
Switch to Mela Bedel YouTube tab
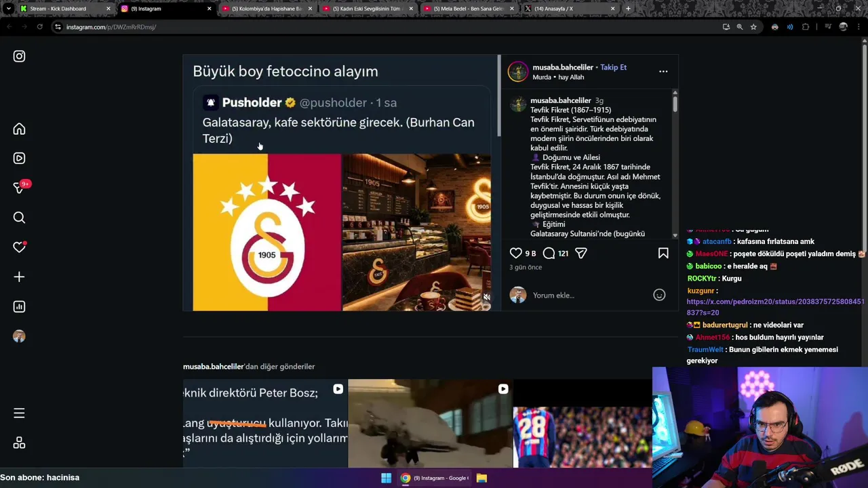(468, 9)
